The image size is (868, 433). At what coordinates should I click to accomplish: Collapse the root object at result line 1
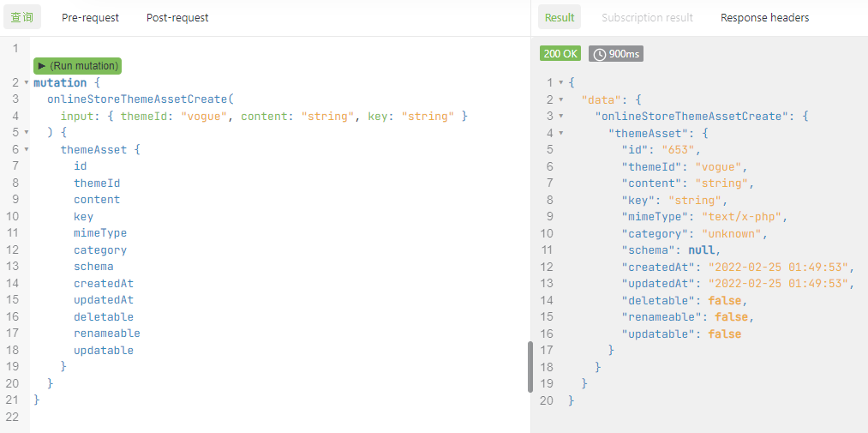click(x=560, y=83)
